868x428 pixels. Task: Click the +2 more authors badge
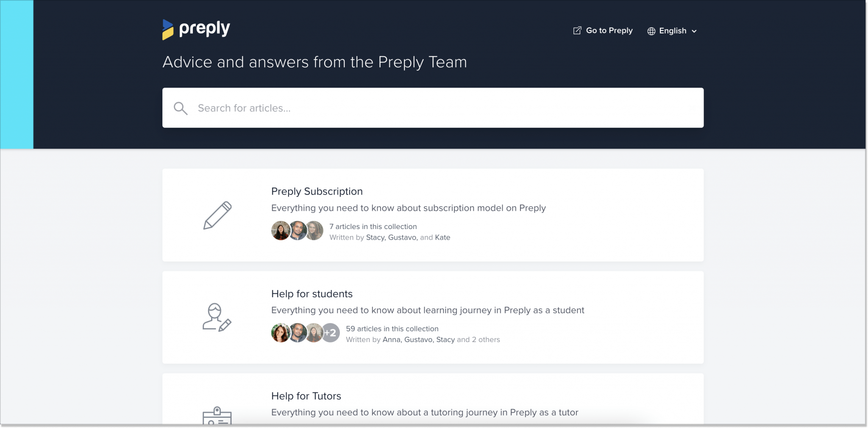pyautogui.click(x=331, y=333)
